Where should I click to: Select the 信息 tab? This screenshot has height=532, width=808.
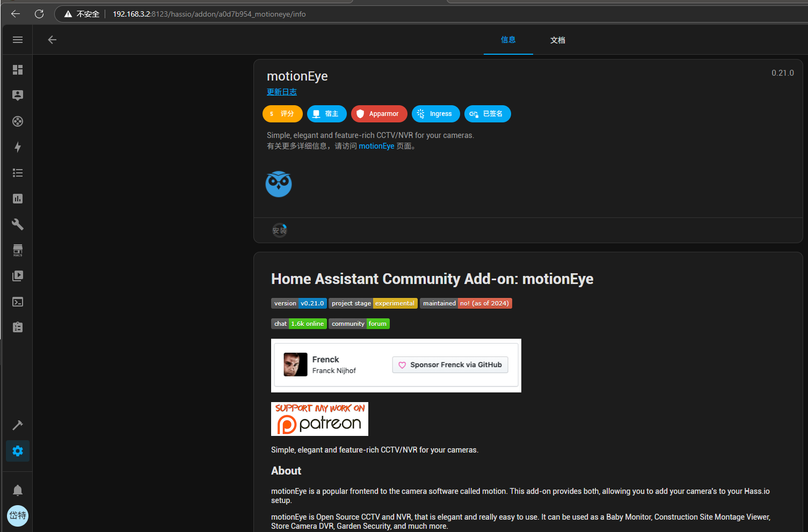[x=508, y=40]
